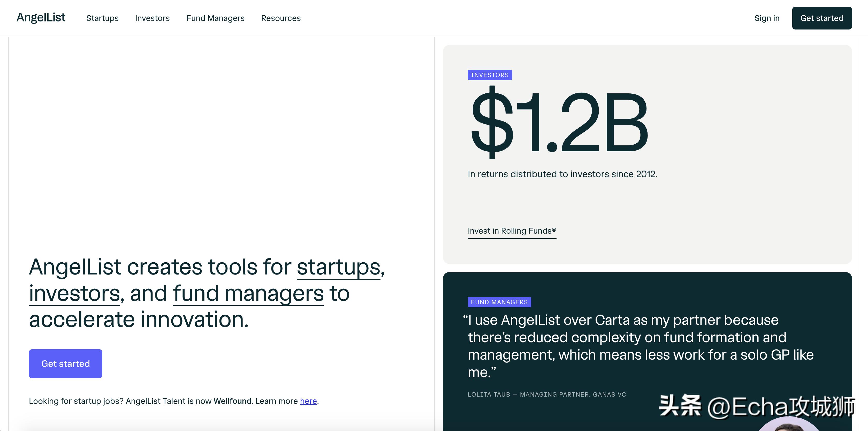Follow the underlined "fund managers" headline link
The width and height of the screenshot is (868, 431).
click(x=248, y=294)
